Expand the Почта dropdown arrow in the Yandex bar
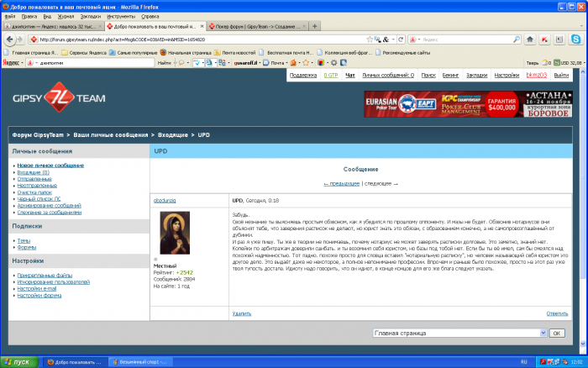Viewport: 588px width, 368px height. pyautogui.click(x=287, y=63)
